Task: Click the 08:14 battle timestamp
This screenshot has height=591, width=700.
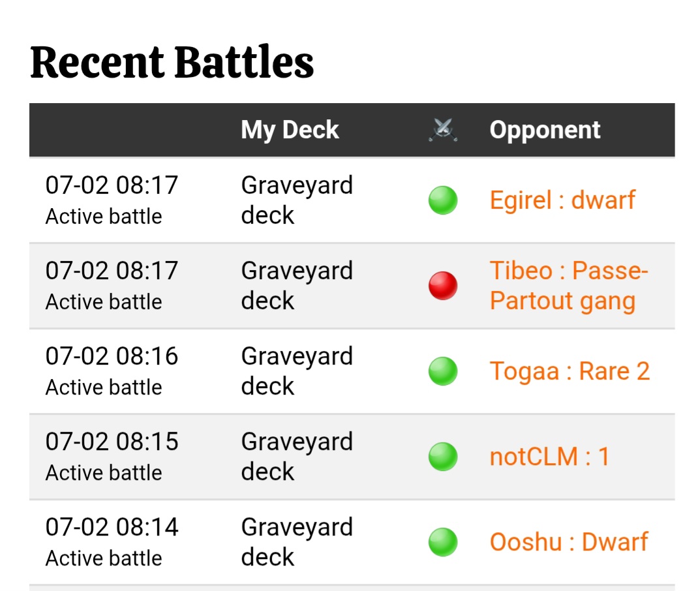Action: [x=112, y=527]
